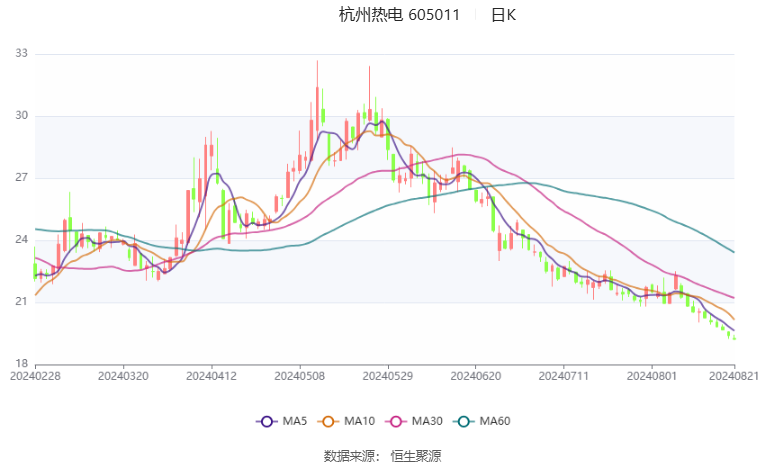The height and width of the screenshot is (465, 765).
Task: Toggle the MA5 legend series
Action: pyautogui.click(x=282, y=422)
